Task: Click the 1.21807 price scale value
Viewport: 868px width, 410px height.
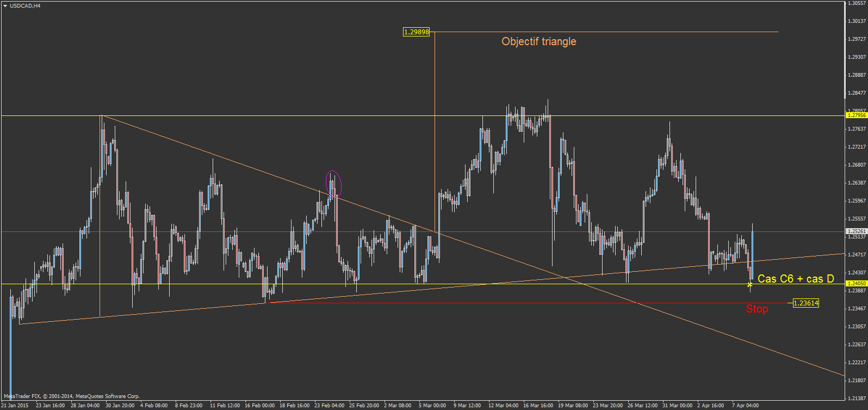Action: (857, 381)
